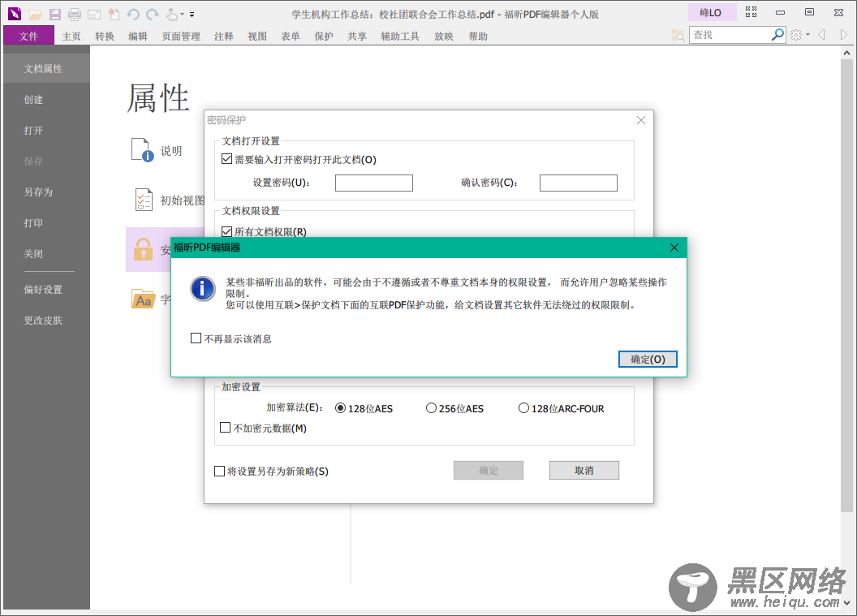Go to the next search result arrow
This screenshot has height=616, width=857.
[843, 34]
